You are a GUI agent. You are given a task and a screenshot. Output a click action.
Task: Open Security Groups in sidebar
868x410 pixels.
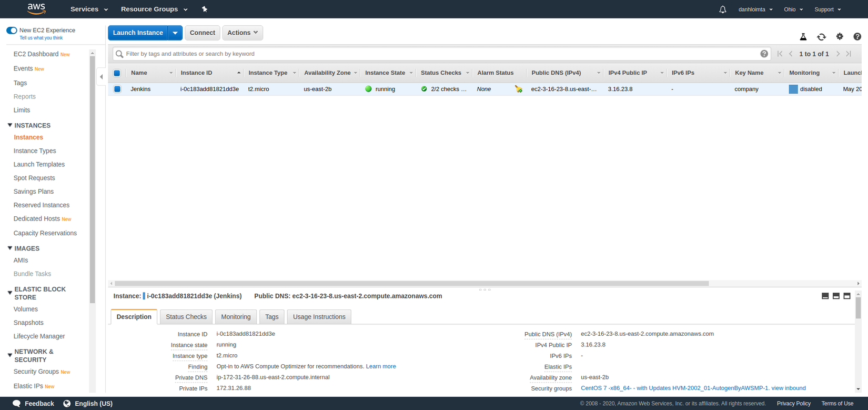click(x=36, y=372)
